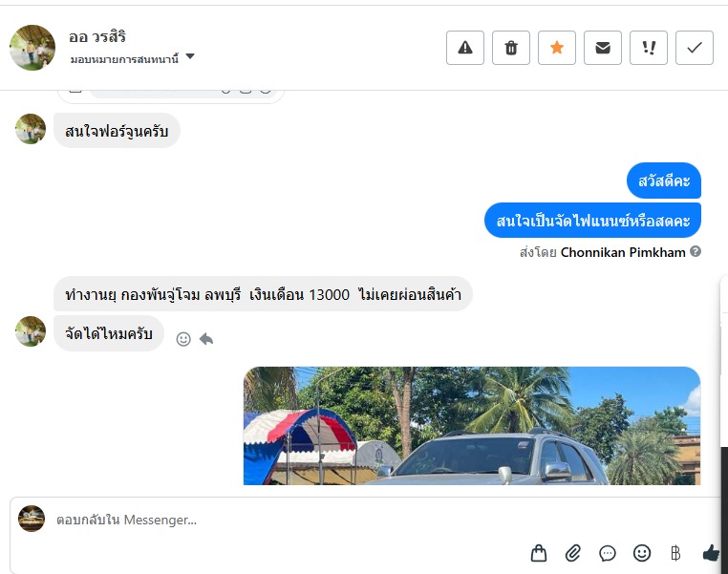Focus the ตอบกลับใน Messenger reply field
This screenshot has width=728, height=574.
[362, 521]
